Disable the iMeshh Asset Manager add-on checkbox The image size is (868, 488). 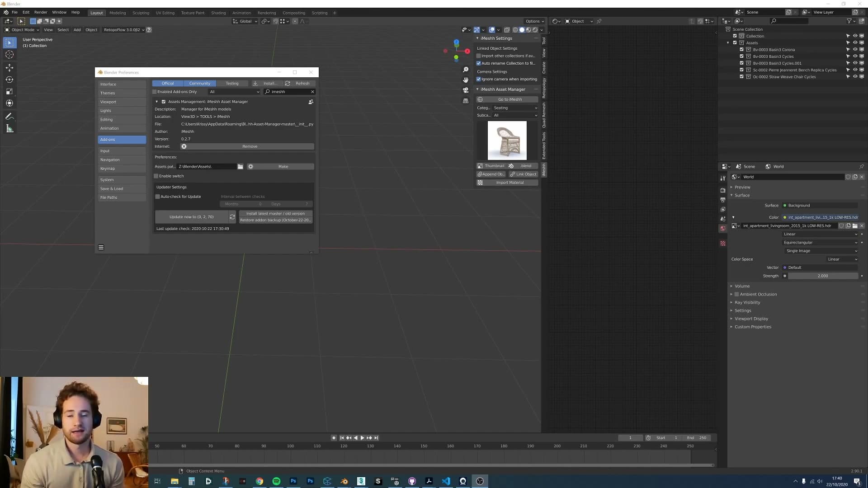click(164, 102)
